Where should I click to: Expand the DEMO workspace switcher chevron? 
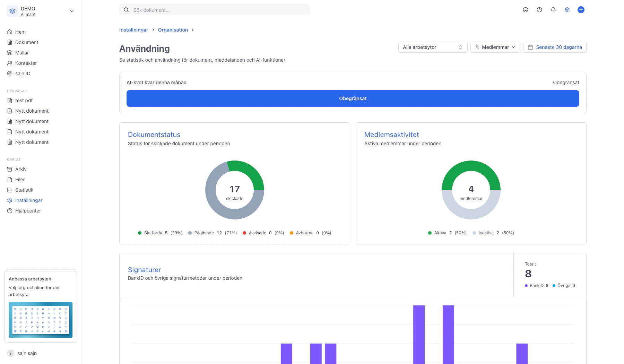point(72,11)
